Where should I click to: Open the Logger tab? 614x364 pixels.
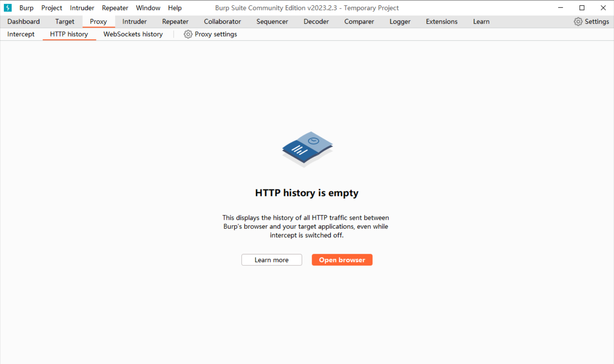click(x=400, y=22)
